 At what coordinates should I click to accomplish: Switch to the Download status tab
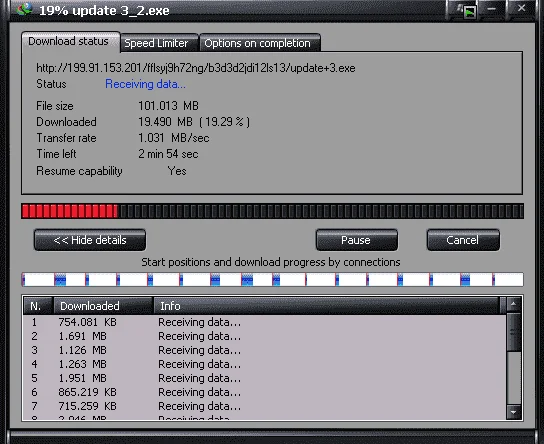click(71, 42)
